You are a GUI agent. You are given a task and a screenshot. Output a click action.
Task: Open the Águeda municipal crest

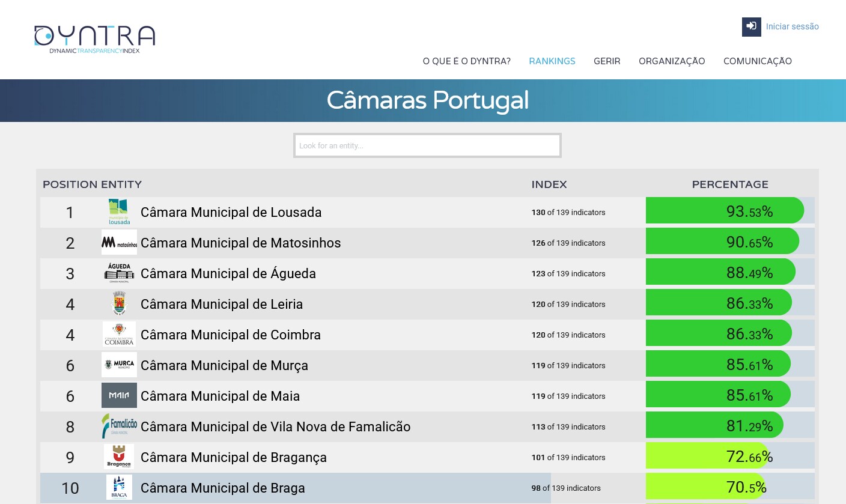[119, 273]
